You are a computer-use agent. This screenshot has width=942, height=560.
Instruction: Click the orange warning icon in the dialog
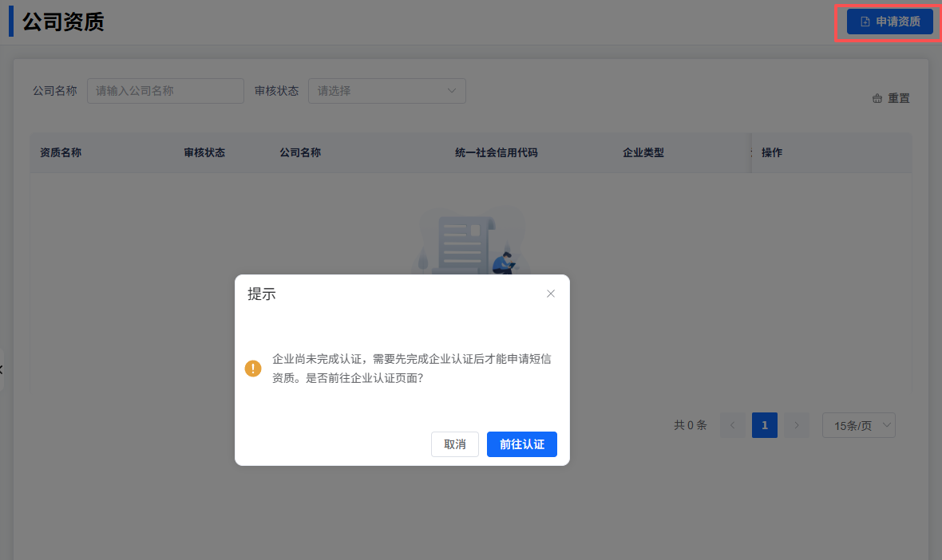[253, 369]
